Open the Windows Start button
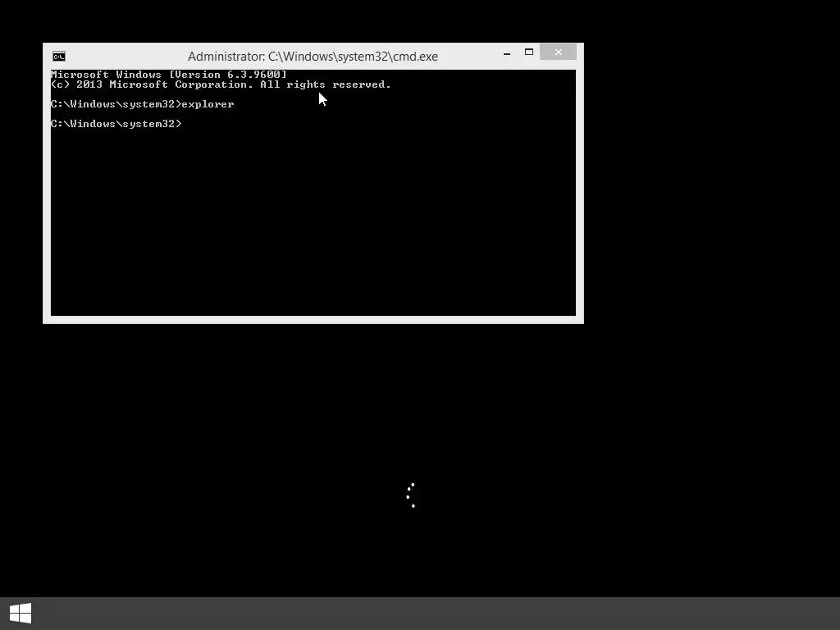The image size is (840, 630). click(21, 613)
